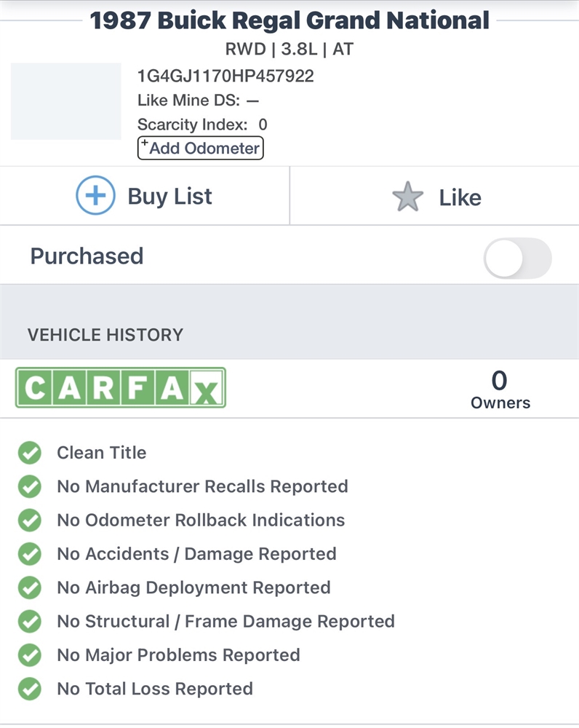
Task: Tap the gray star Like icon
Action: click(408, 197)
